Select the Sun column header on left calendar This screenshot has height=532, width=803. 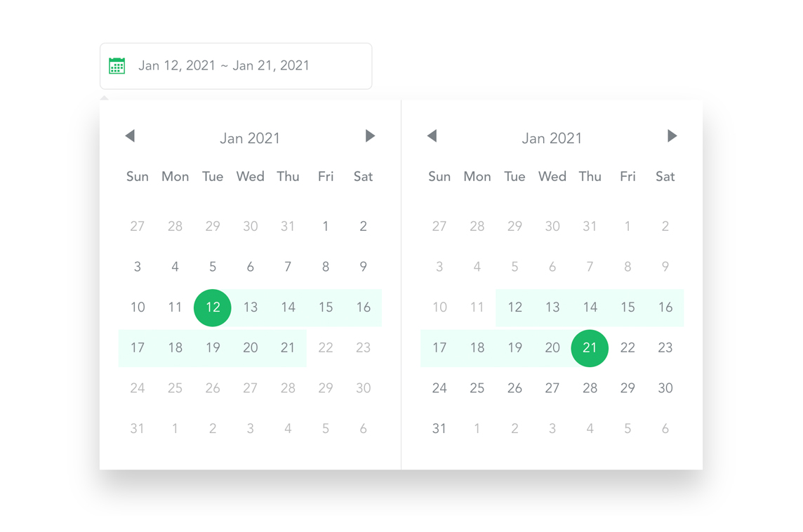tap(137, 176)
